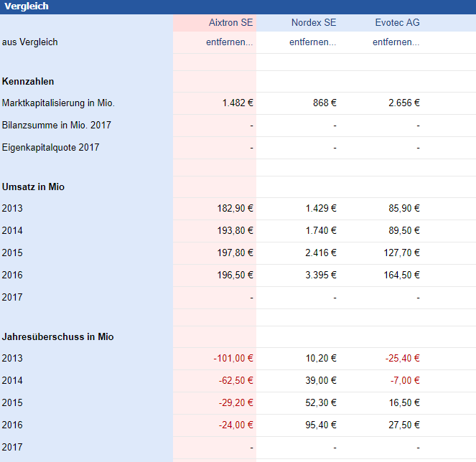Remove Nordex SE from the comparison

(313, 42)
